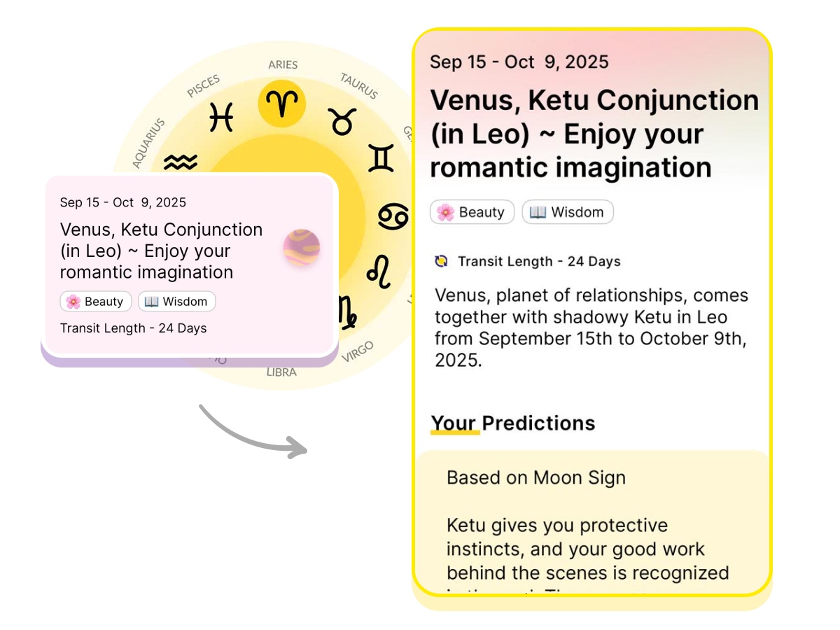Screen dimensions: 840x630
Task: Click the Cancer zodiac symbol
Action: pyautogui.click(x=393, y=216)
